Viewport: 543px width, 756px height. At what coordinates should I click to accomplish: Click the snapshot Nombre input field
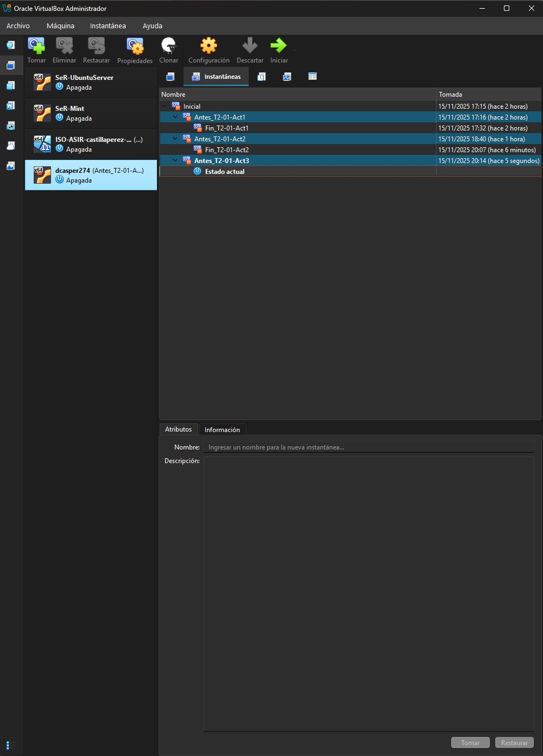(368, 447)
